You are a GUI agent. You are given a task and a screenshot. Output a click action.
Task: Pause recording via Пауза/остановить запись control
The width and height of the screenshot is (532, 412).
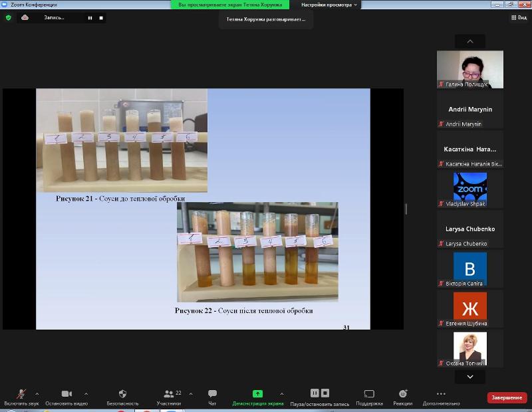(x=315, y=393)
